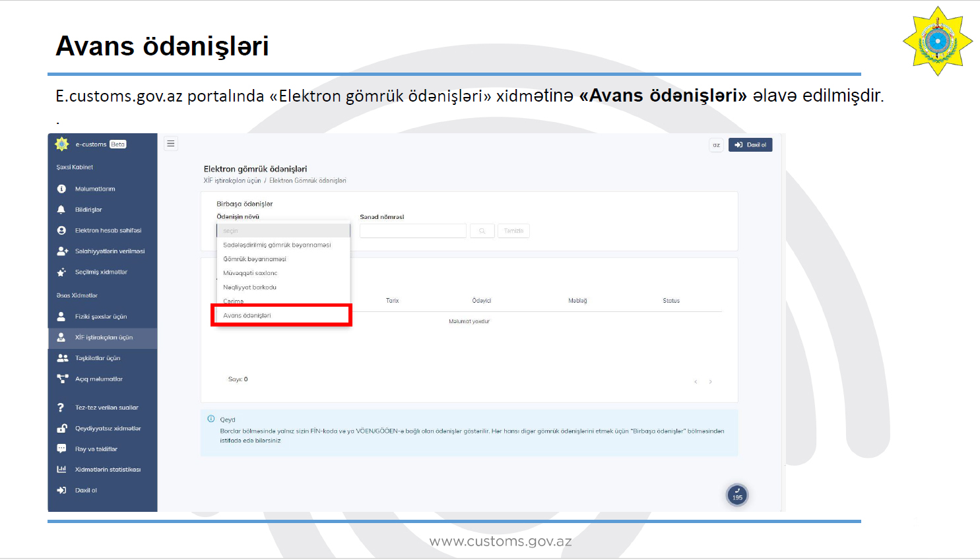980x560 pixels.
Task: Go to Elektron hesab səhifəsi
Action: point(108,231)
